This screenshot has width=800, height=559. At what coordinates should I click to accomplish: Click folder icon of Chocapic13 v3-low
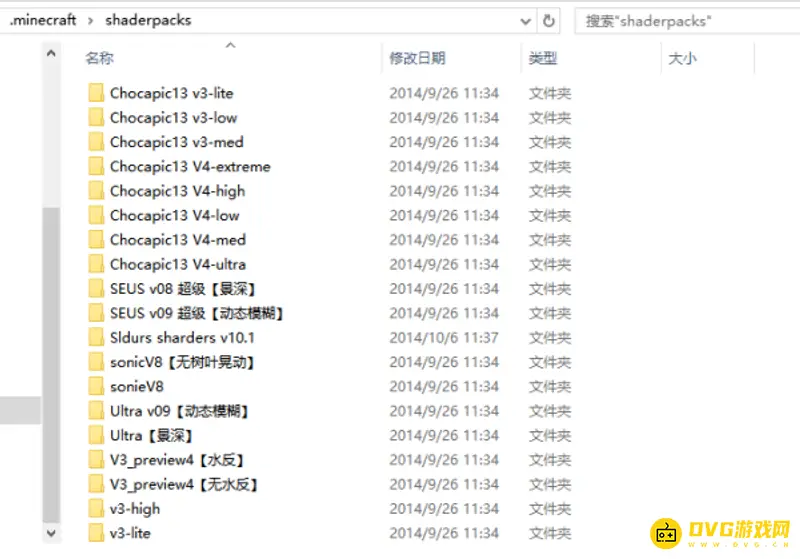(96, 118)
